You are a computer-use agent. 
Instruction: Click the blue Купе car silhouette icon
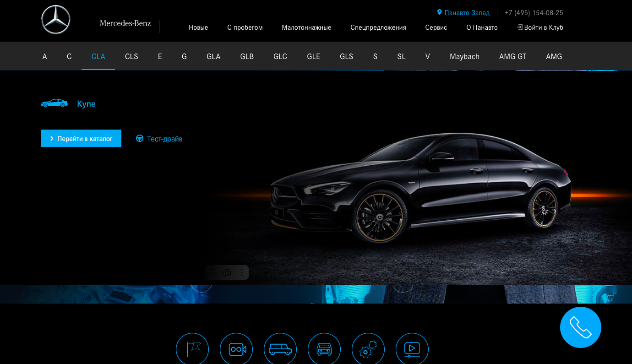[54, 103]
